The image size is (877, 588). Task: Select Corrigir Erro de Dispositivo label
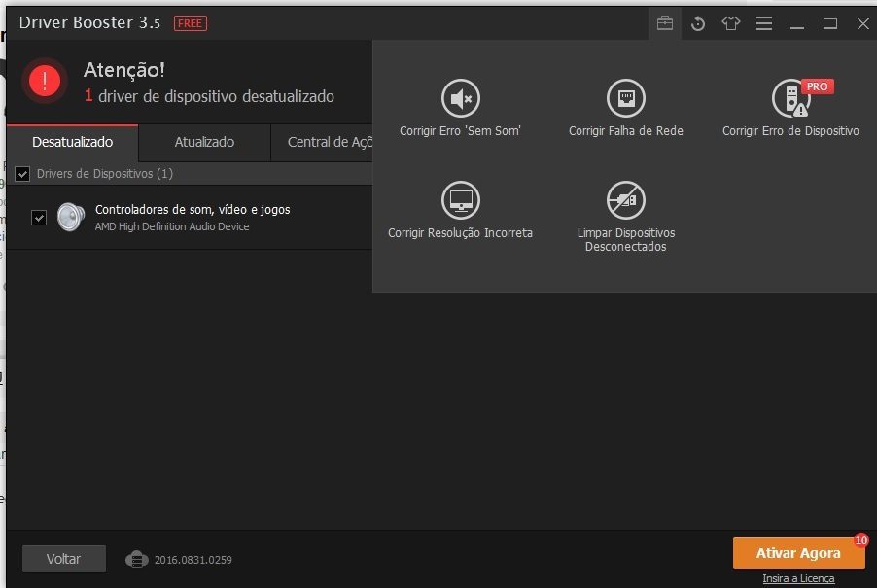pos(790,131)
